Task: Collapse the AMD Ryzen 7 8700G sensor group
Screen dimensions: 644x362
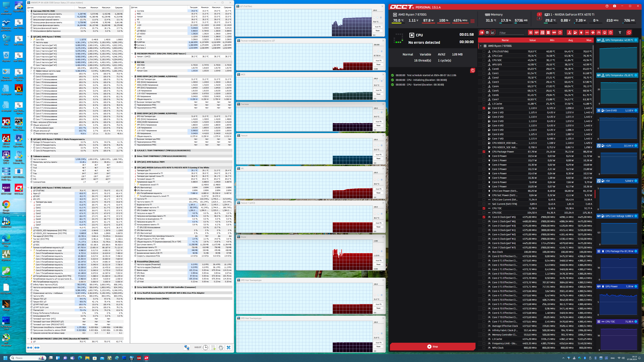Action: click(x=480, y=46)
